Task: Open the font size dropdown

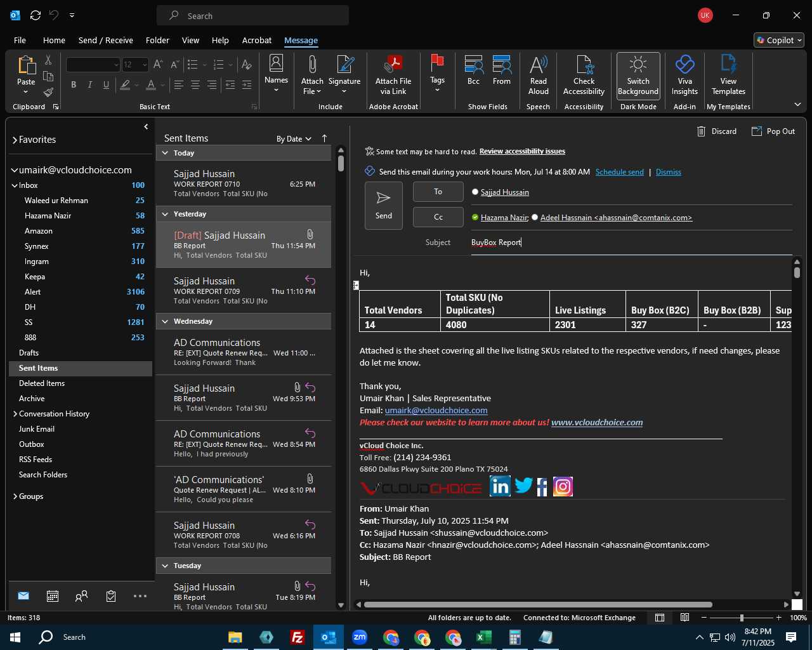Action: tap(145, 65)
